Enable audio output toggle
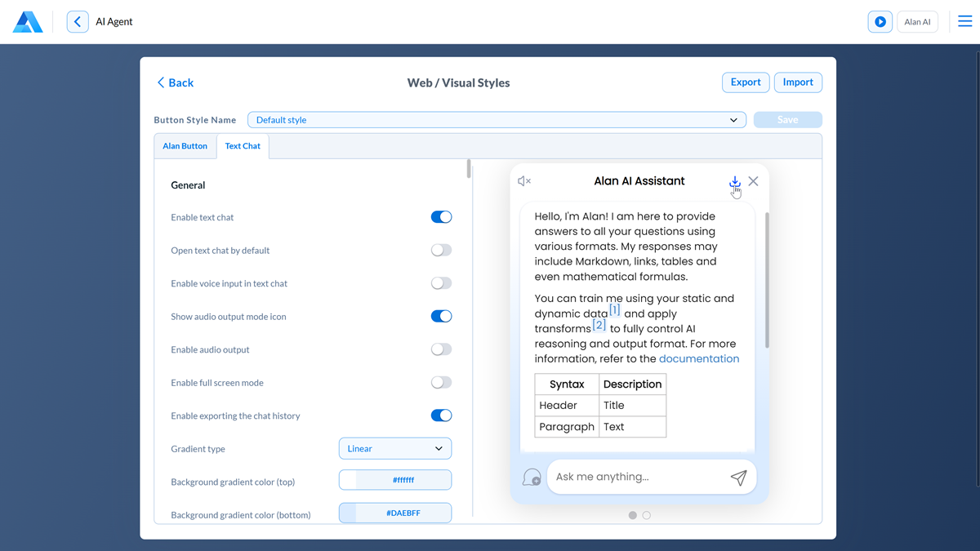The width and height of the screenshot is (980, 551). [x=441, y=349]
